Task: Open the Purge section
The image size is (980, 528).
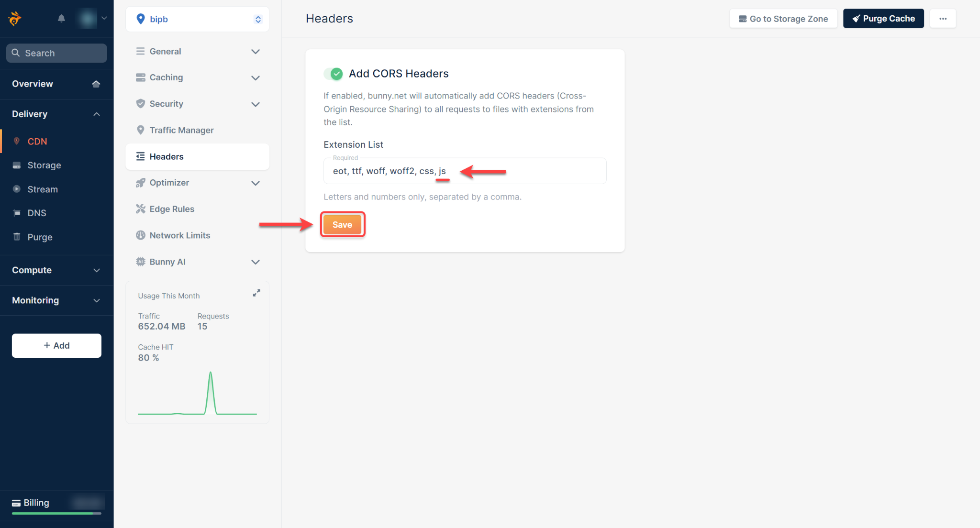Action: tap(39, 236)
